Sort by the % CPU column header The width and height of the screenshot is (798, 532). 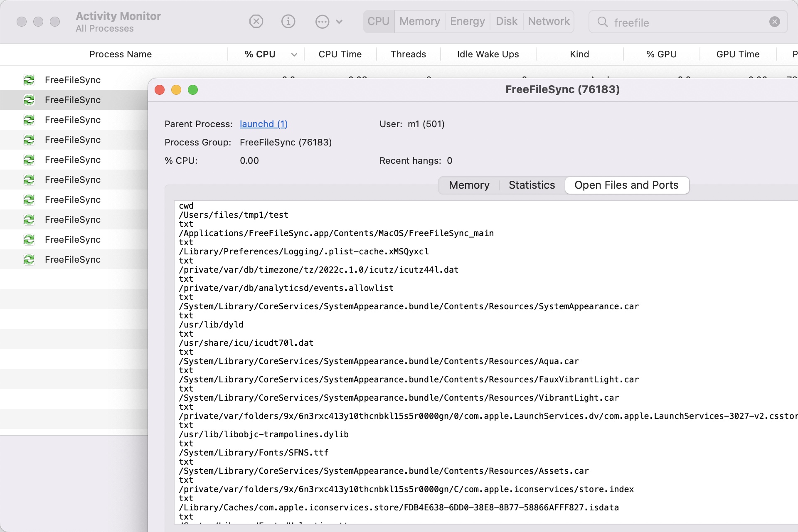(260, 54)
